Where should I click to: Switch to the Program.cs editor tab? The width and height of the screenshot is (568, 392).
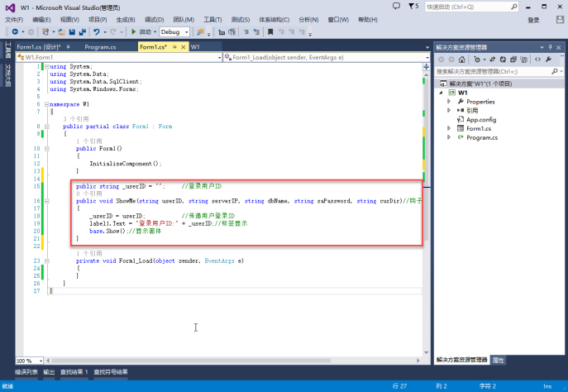tap(100, 47)
